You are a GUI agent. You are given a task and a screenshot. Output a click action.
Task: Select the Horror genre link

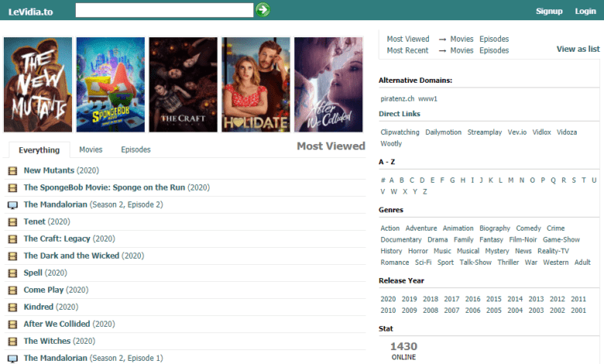(x=417, y=251)
